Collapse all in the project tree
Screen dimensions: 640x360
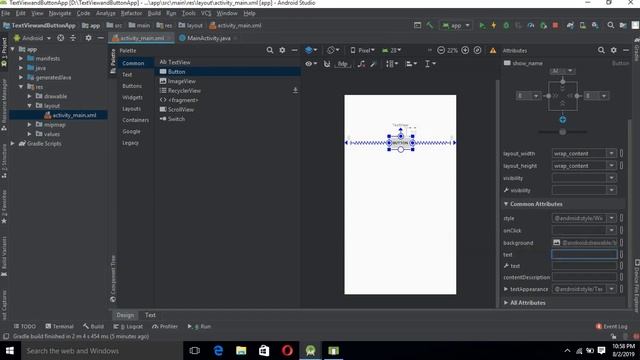coord(73,38)
